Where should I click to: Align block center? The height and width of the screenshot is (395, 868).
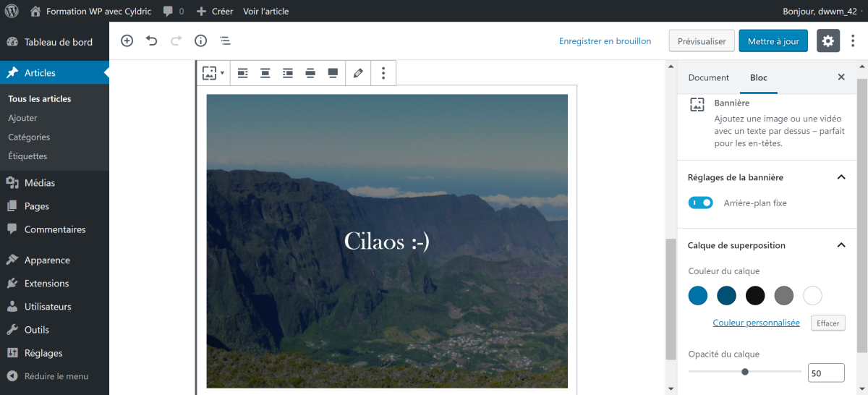[265, 73]
